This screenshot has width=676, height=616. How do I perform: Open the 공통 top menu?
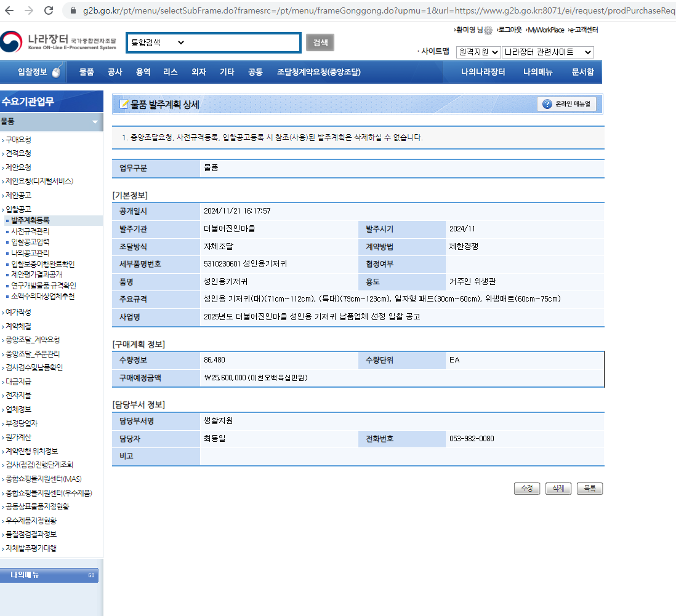(x=256, y=72)
